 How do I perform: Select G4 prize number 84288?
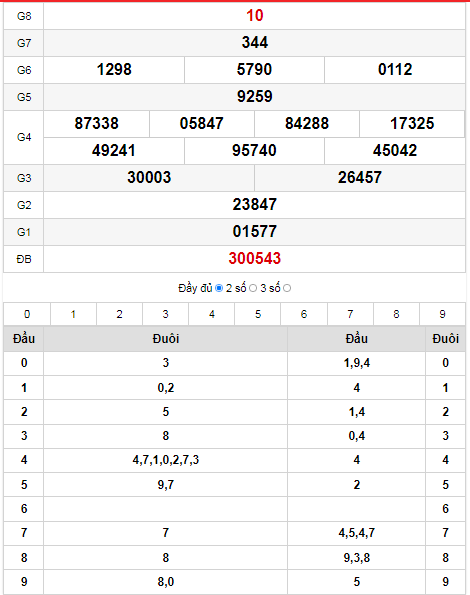(307, 123)
